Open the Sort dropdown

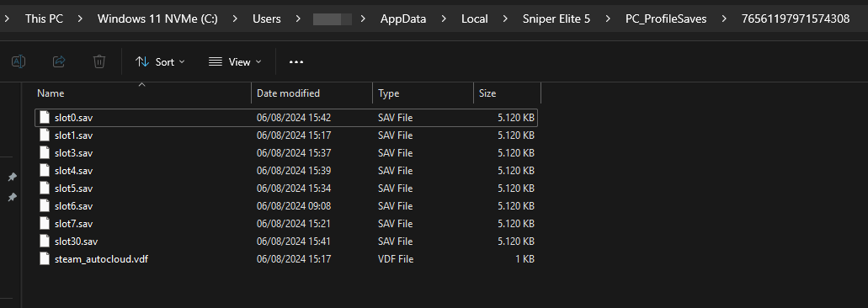click(x=160, y=62)
